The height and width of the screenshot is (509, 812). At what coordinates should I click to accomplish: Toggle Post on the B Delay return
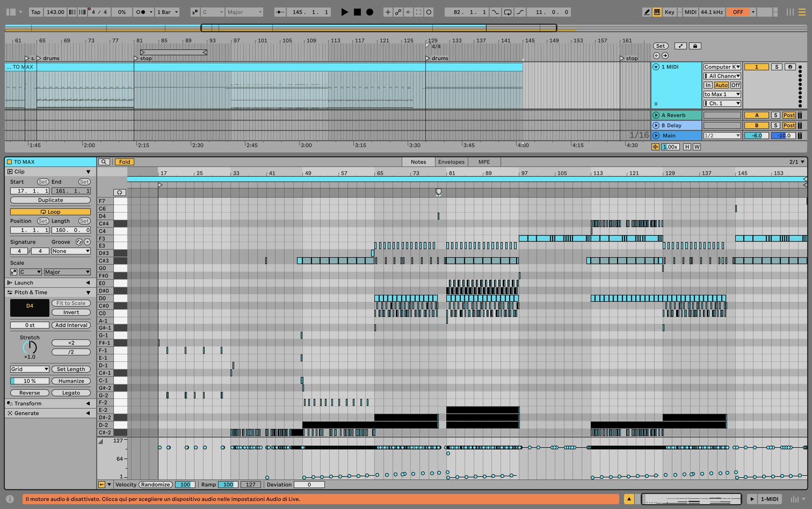(x=789, y=125)
